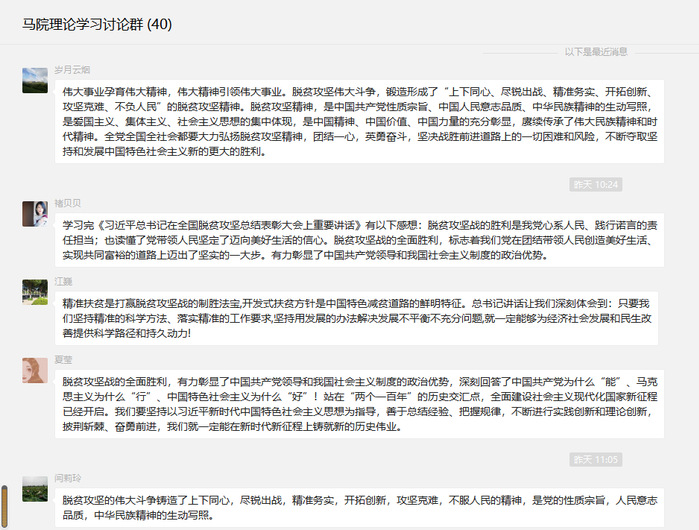The width and height of the screenshot is (699, 530).
Task: Click sender name 江巍
Action: pyautogui.click(x=63, y=282)
